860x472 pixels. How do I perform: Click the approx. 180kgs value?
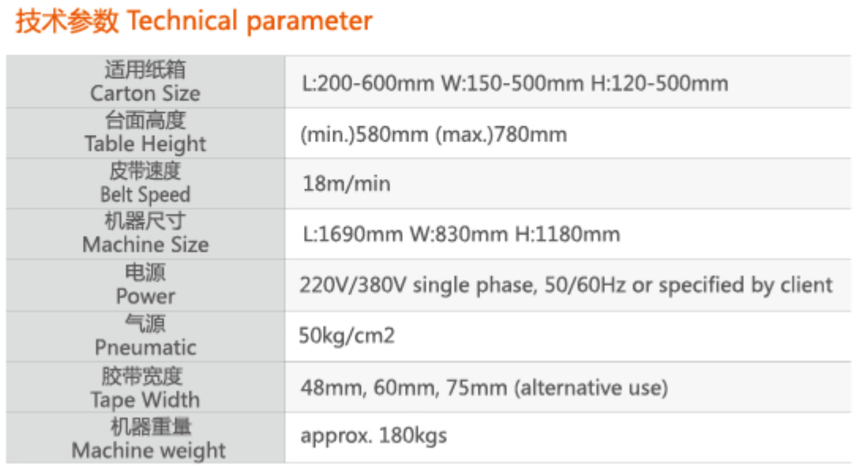click(x=374, y=436)
